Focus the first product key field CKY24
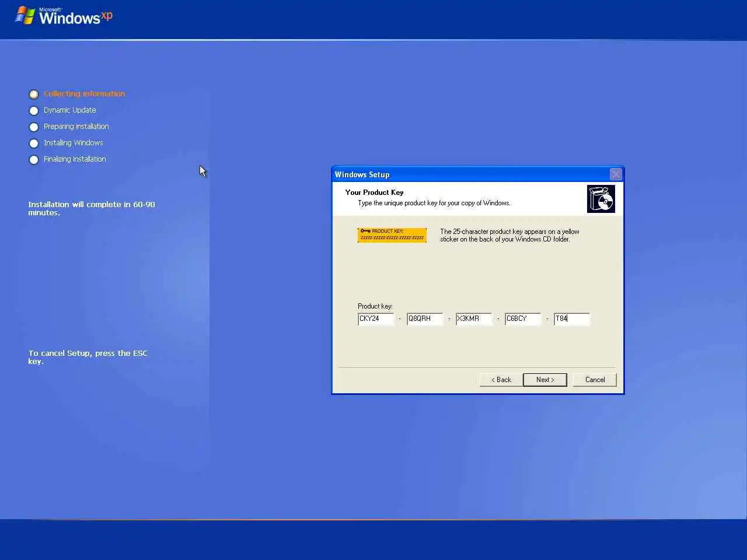This screenshot has width=747, height=560. click(376, 318)
